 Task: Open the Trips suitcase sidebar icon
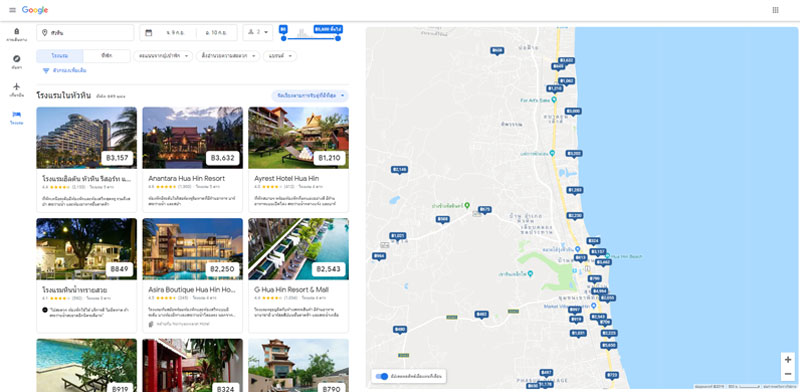[x=17, y=34]
